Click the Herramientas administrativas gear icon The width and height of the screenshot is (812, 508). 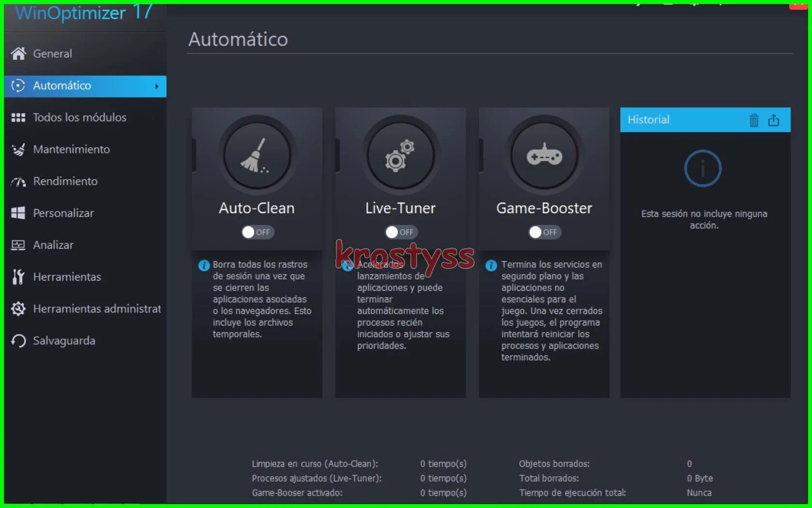coord(18,309)
